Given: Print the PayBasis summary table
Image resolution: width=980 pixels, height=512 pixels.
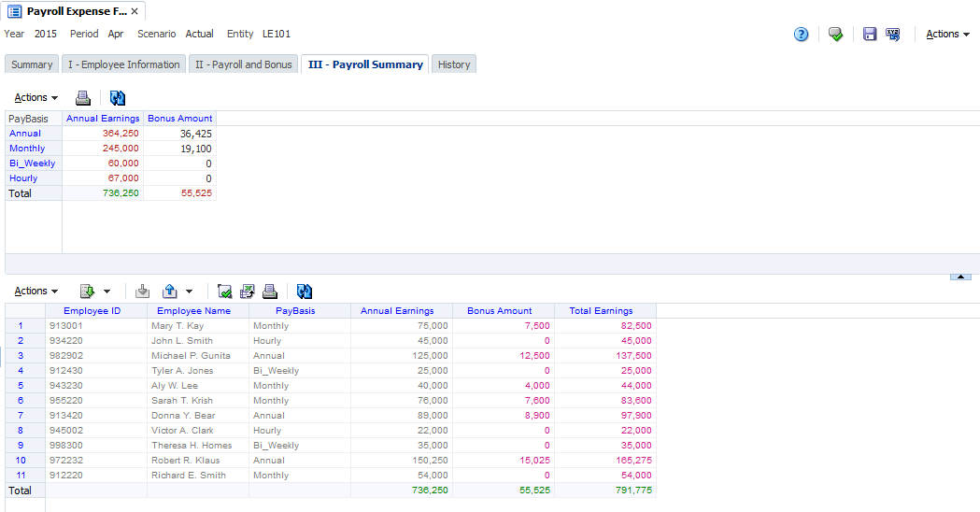Looking at the screenshot, I should 83,98.
